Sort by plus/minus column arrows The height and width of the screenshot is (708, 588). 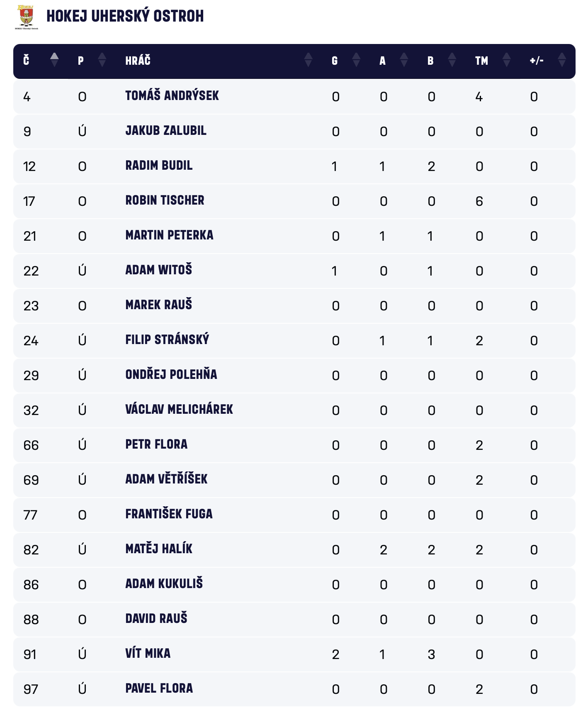(x=562, y=60)
